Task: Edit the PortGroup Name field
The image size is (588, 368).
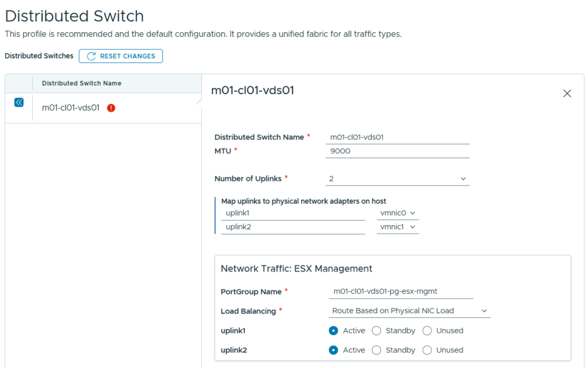Action: pyautogui.click(x=401, y=292)
